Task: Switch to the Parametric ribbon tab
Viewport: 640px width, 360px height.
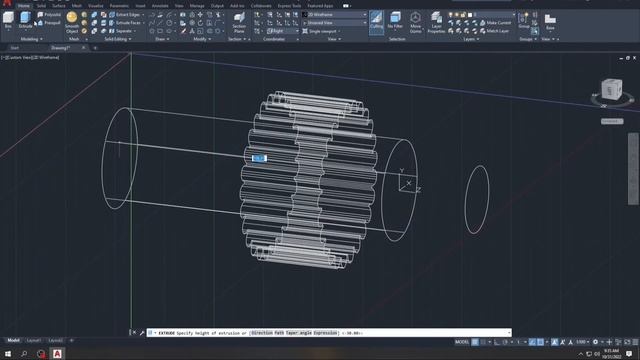Action: point(119,6)
